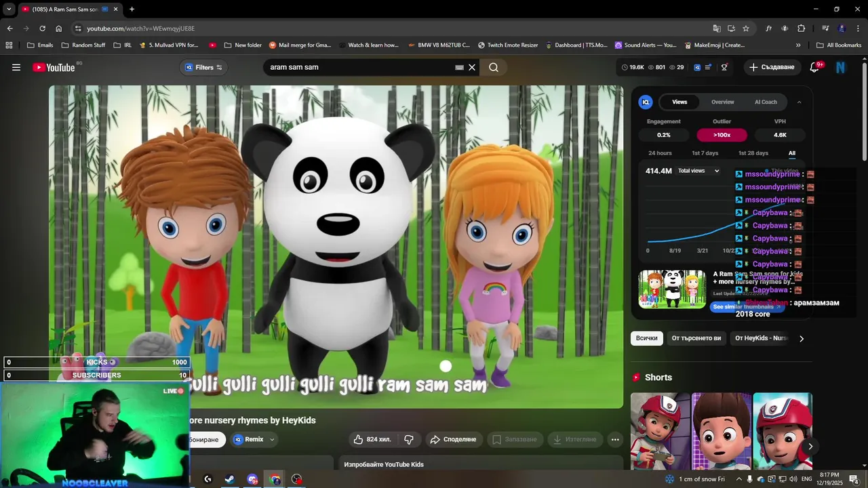This screenshot has height=488, width=868.
Task: Select the 1st 7 days range
Action: point(705,153)
